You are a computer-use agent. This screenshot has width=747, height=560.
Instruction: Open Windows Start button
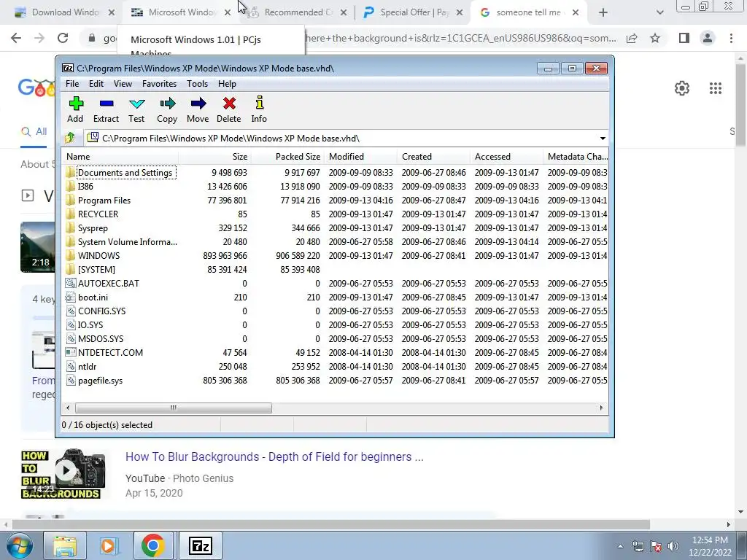click(x=20, y=545)
